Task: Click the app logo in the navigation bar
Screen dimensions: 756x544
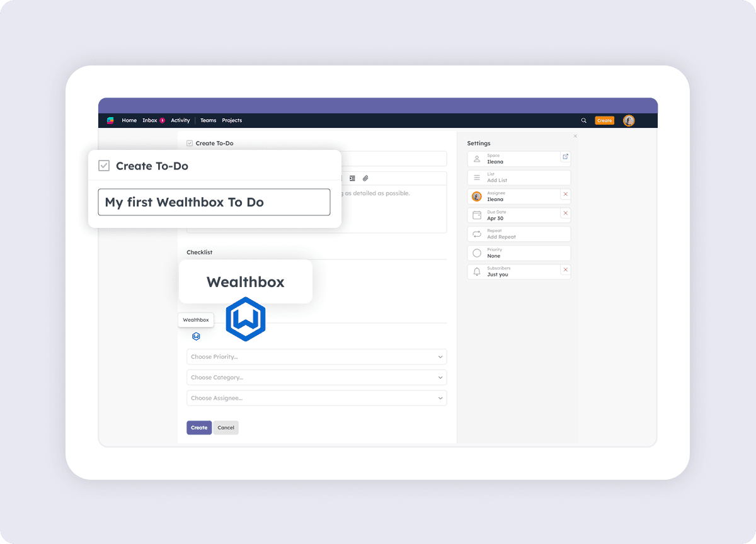Action: (110, 120)
